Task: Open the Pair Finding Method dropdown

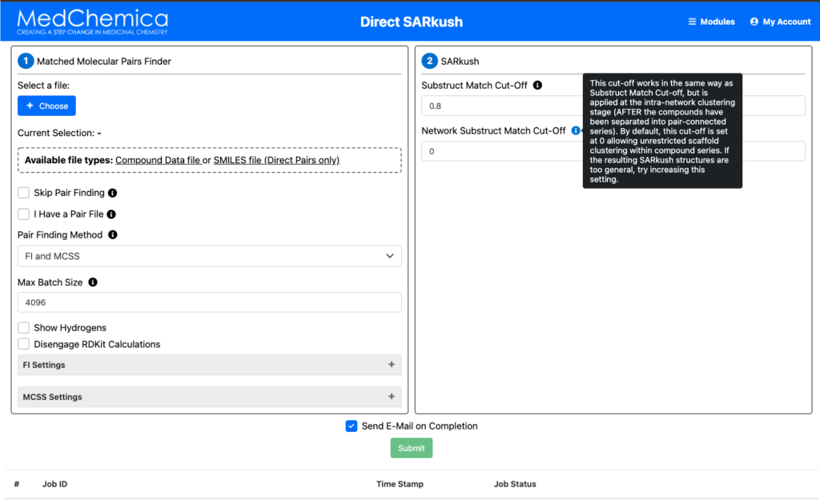Action: coord(209,256)
